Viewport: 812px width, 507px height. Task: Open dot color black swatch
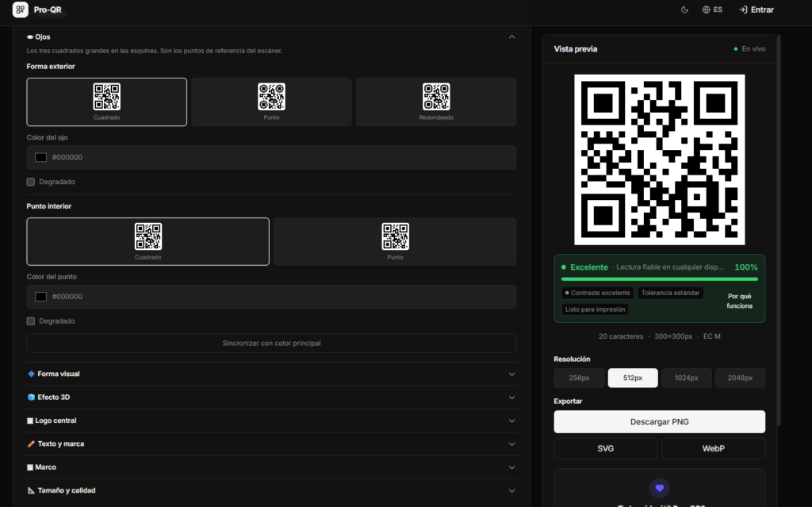(x=41, y=297)
